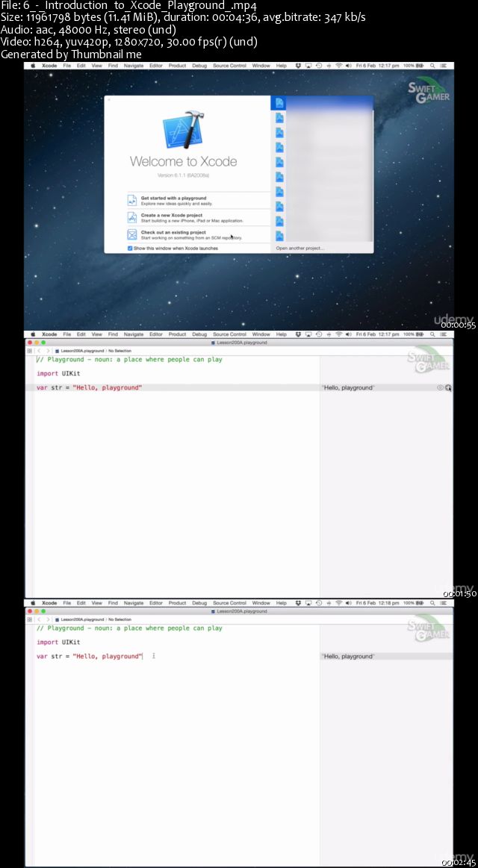This screenshot has height=868, width=478.
Task: Click the 'Create a new Xcode project' icon
Action: (132, 217)
